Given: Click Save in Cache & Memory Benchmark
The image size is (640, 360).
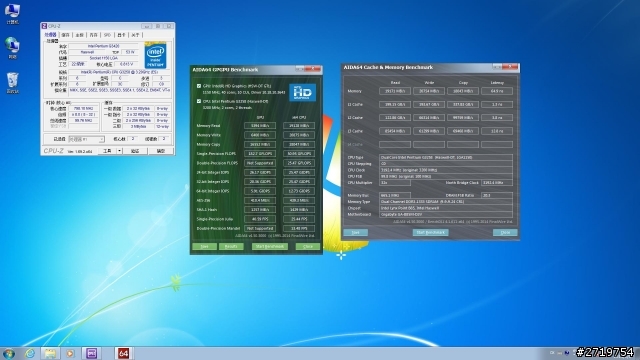Looking at the screenshot, I should point(356,233).
